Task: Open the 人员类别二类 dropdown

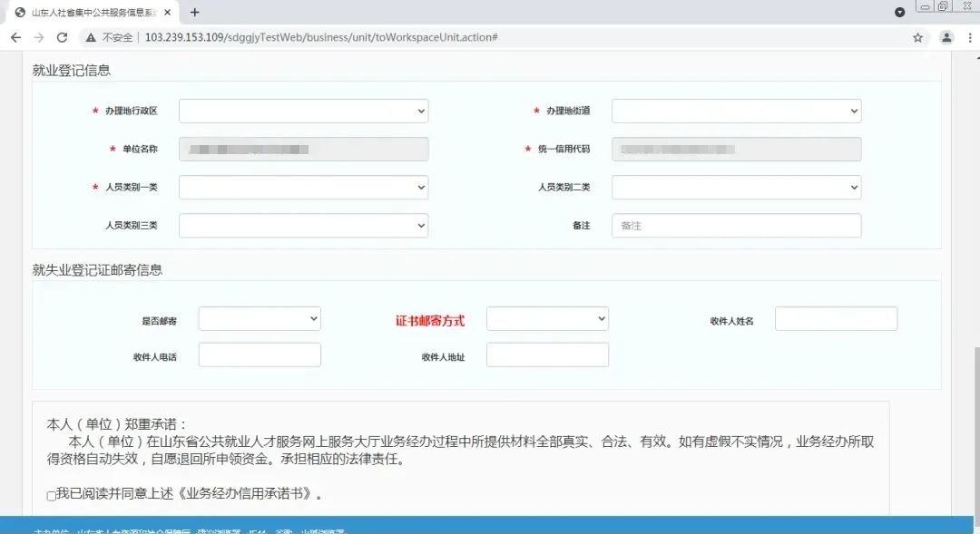Action: (736, 188)
